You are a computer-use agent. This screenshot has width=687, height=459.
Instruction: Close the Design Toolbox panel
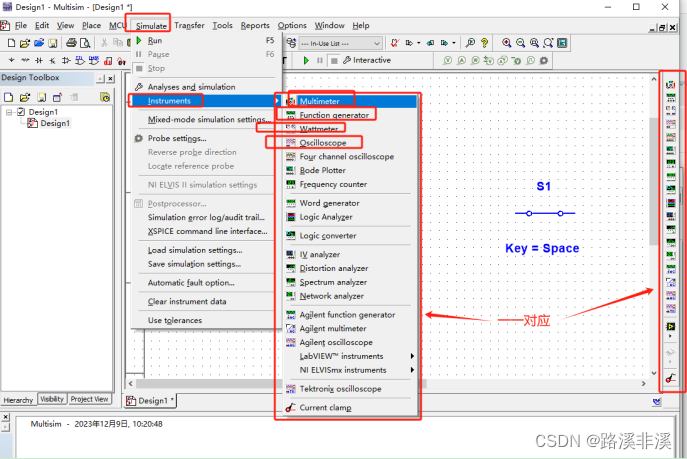point(111,78)
